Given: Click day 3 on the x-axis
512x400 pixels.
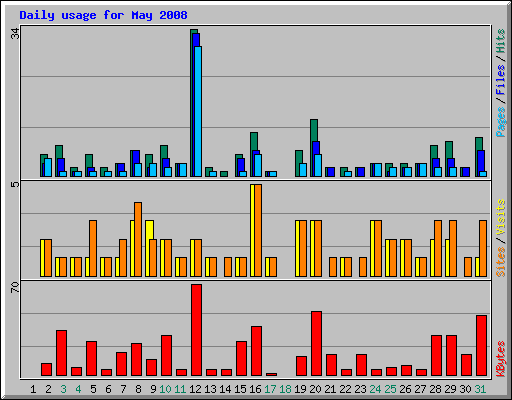Looking at the screenshot, I should 63,389.
